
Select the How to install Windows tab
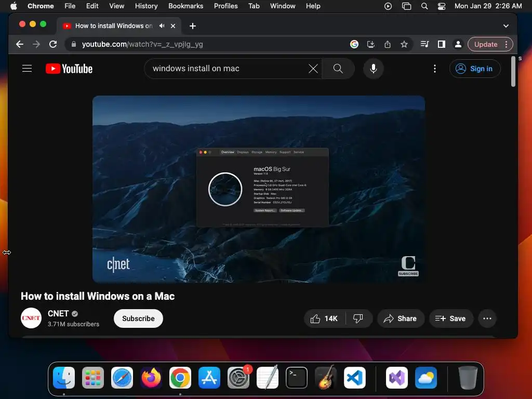[x=119, y=26]
